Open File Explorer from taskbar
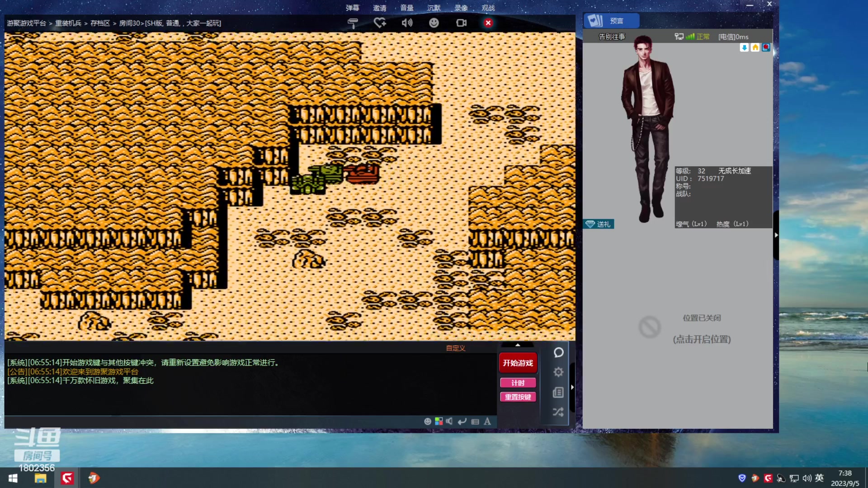868x488 pixels. pos(41,478)
